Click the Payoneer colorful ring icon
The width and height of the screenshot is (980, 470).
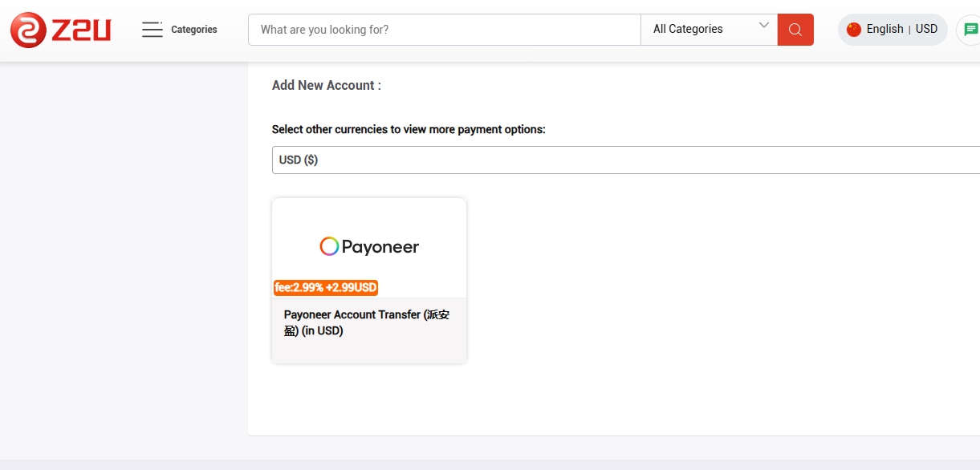(329, 246)
